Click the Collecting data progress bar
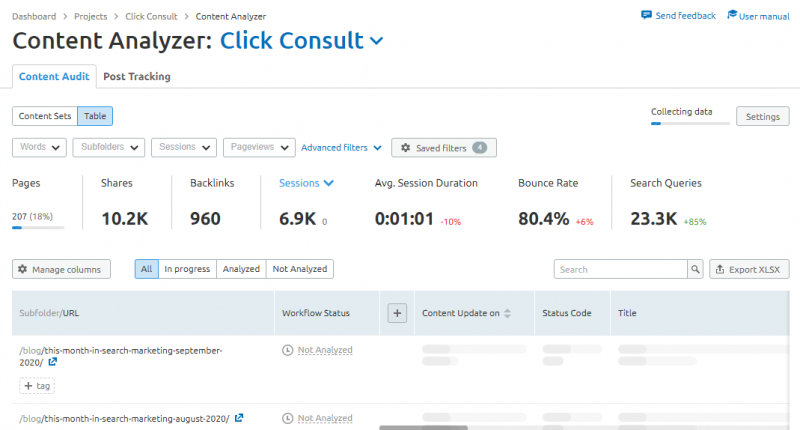 [690, 123]
